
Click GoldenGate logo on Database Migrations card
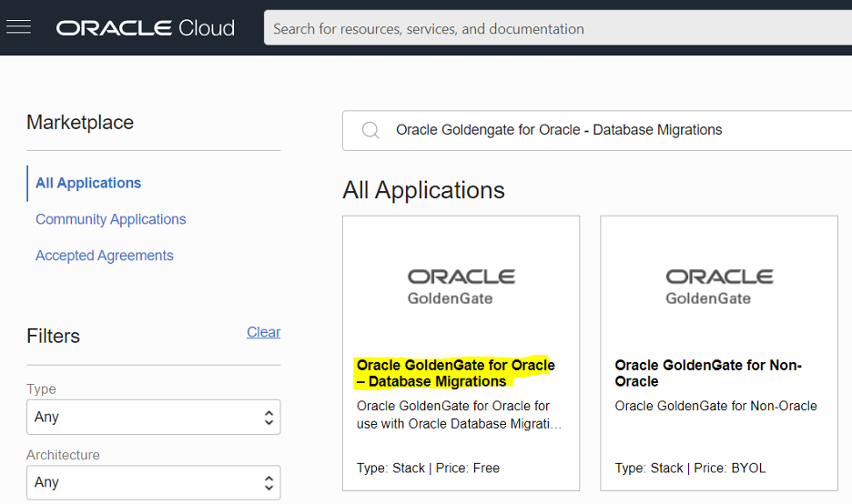[461, 287]
